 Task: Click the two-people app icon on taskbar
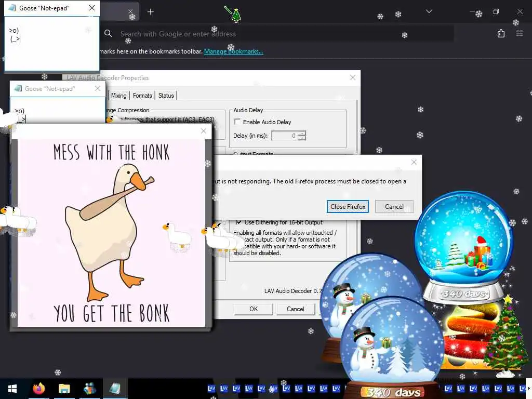pyautogui.click(x=89, y=389)
